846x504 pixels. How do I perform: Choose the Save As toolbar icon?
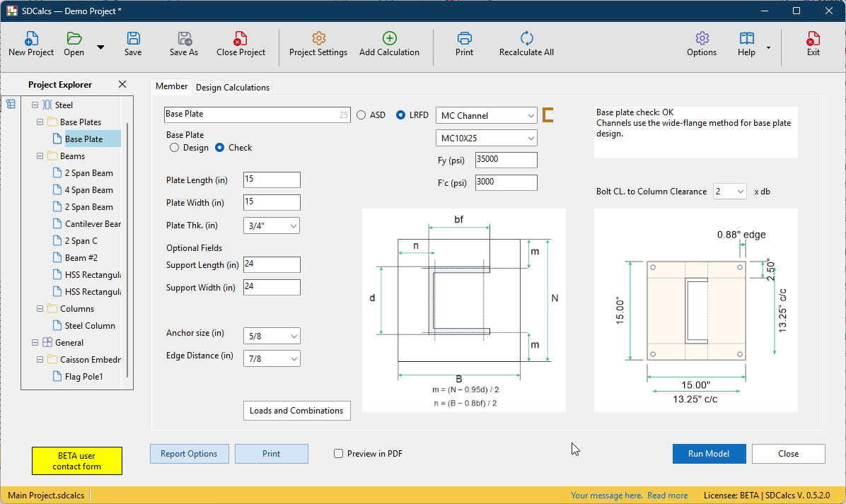(x=184, y=39)
